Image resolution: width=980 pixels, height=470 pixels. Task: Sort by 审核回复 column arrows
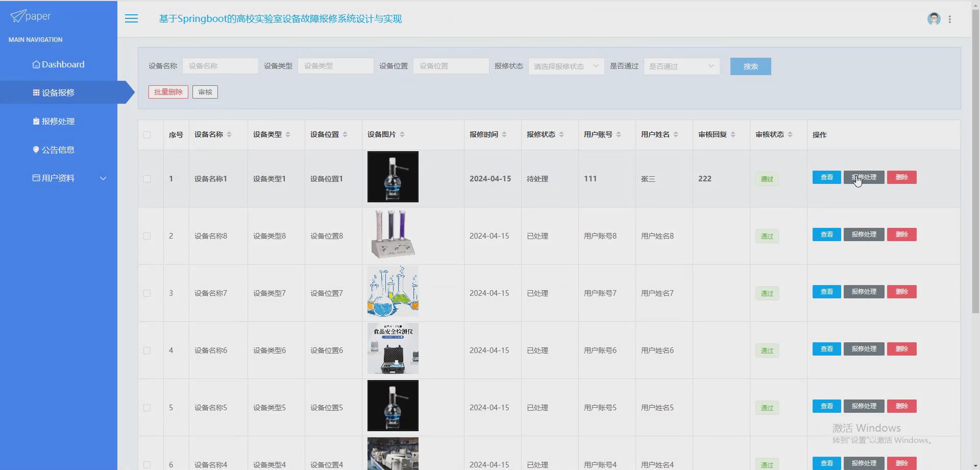[x=733, y=134]
